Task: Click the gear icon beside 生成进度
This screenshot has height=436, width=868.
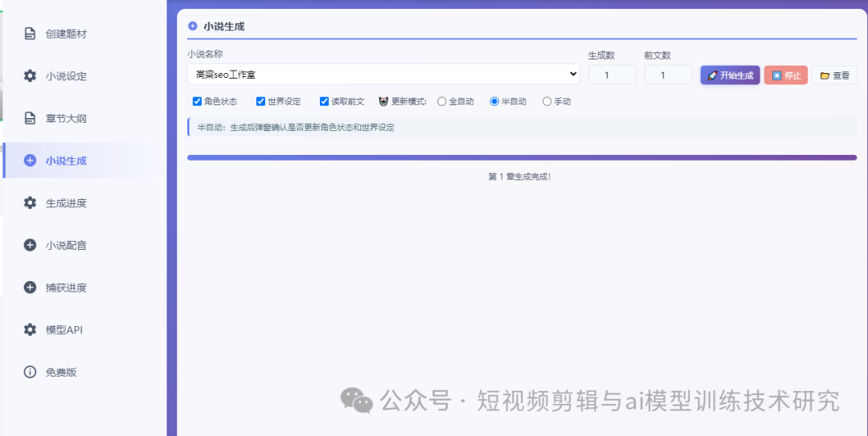Action: [30, 202]
